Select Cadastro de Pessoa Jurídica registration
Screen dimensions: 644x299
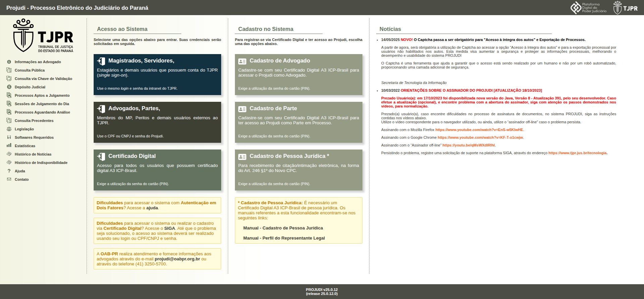(299, 170)
